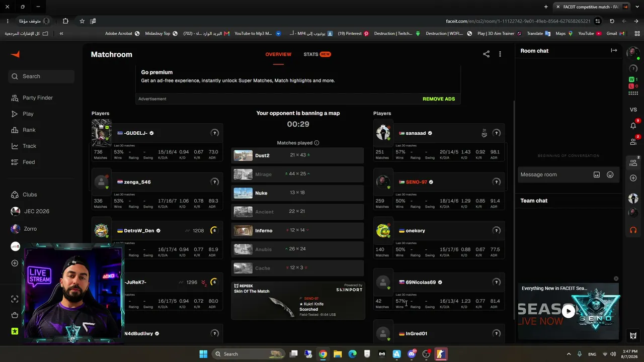Open File Explorer from the taskbar
The image size is (644, 362).
(x=338, y=354)
